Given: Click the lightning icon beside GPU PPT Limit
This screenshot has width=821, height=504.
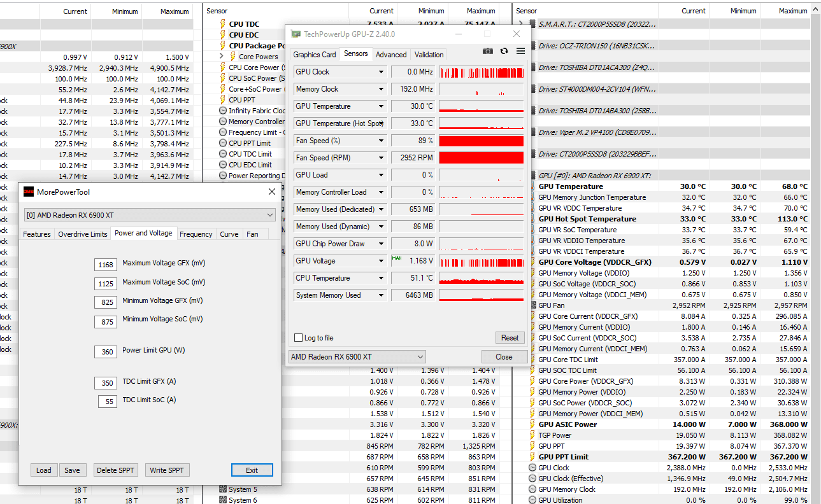Looking at the screenshot, I should pyautogui.click(x=532, y=457).
